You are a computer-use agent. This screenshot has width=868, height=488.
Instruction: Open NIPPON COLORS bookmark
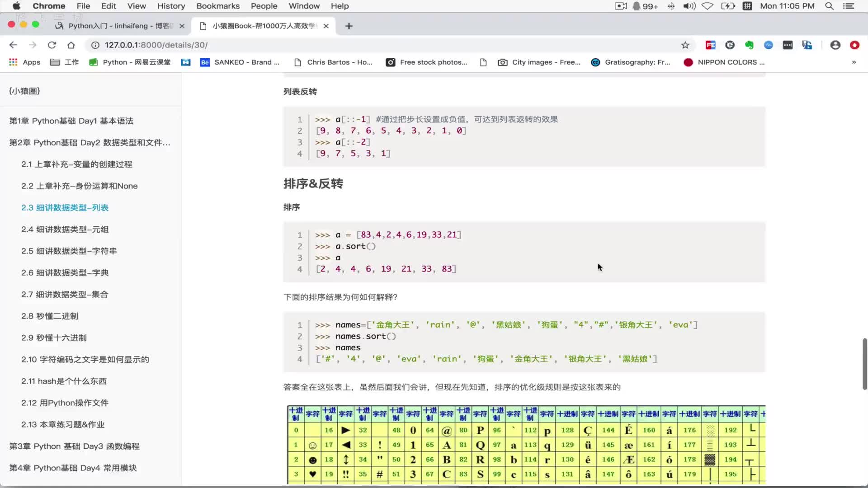click(x=724, y=62)
